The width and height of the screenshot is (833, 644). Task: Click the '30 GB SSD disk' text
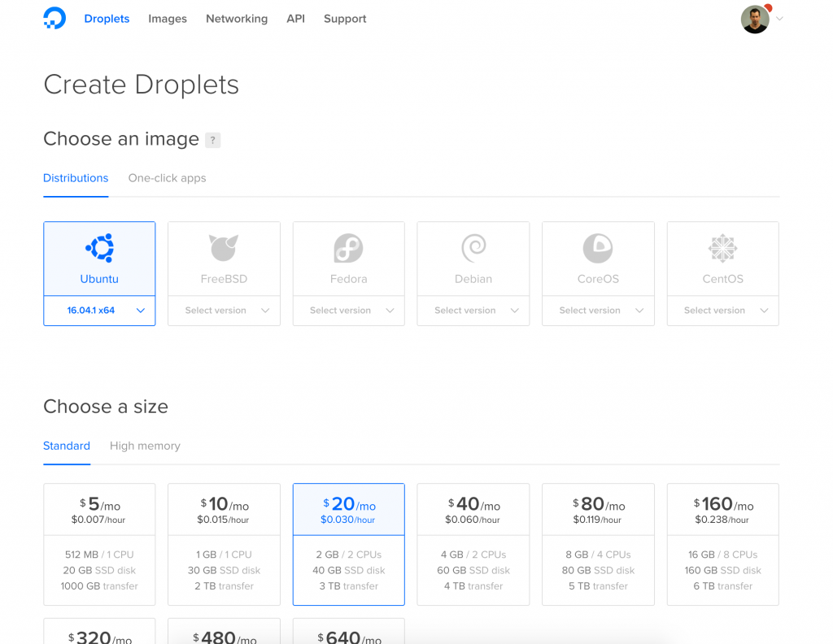(x=224, y=570)
